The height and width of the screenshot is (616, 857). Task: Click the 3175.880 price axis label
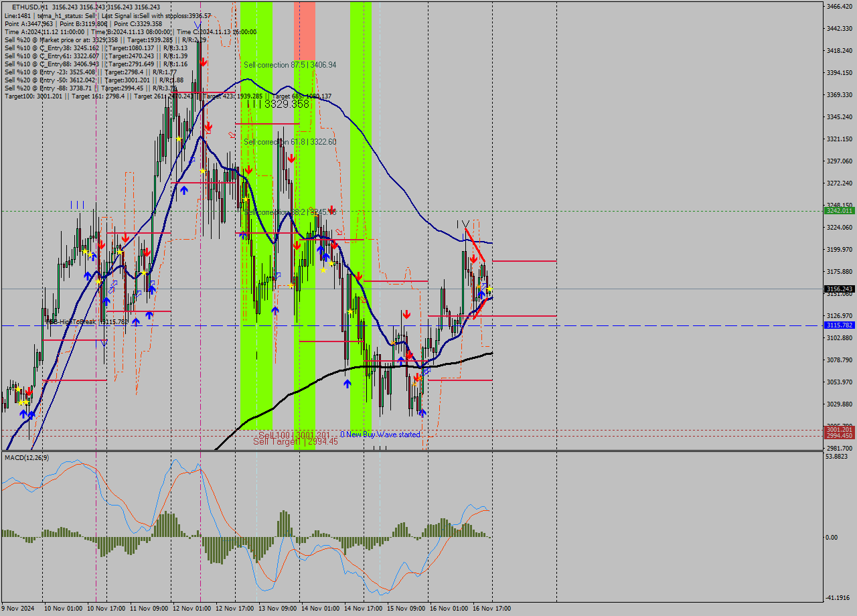(x=839, y=271)
